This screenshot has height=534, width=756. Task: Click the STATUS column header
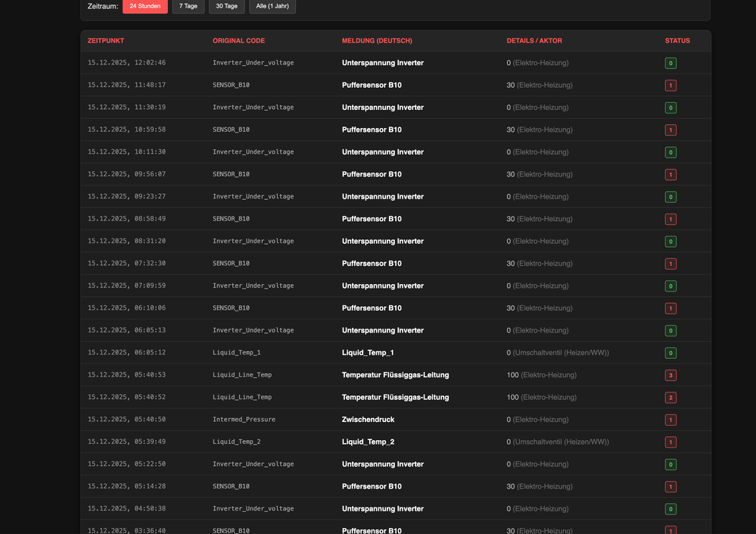(677, 41)
